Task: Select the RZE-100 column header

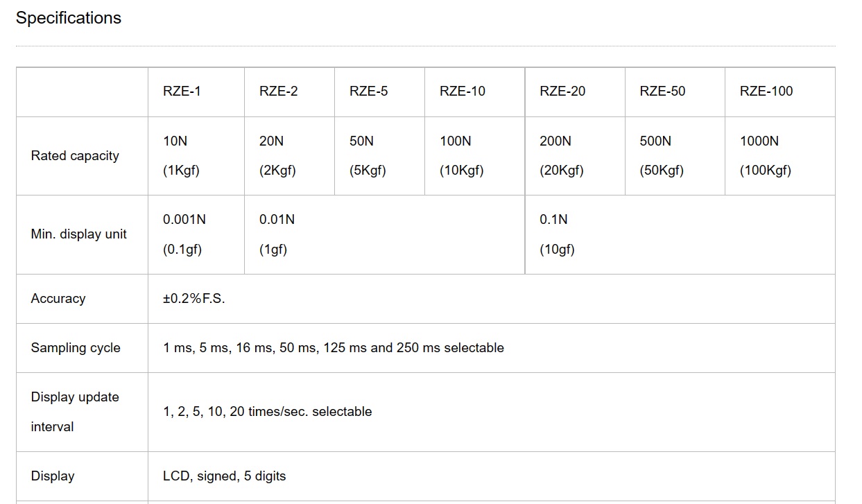Action: click(x=766, y=92)
